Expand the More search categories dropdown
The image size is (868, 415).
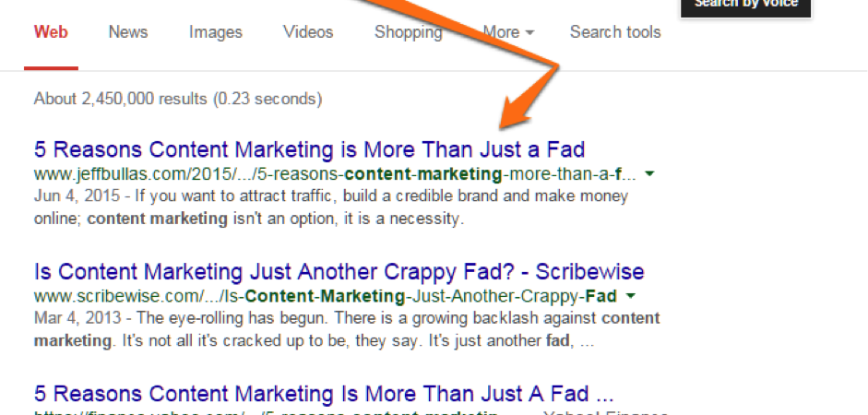click(x=508, y=32)
